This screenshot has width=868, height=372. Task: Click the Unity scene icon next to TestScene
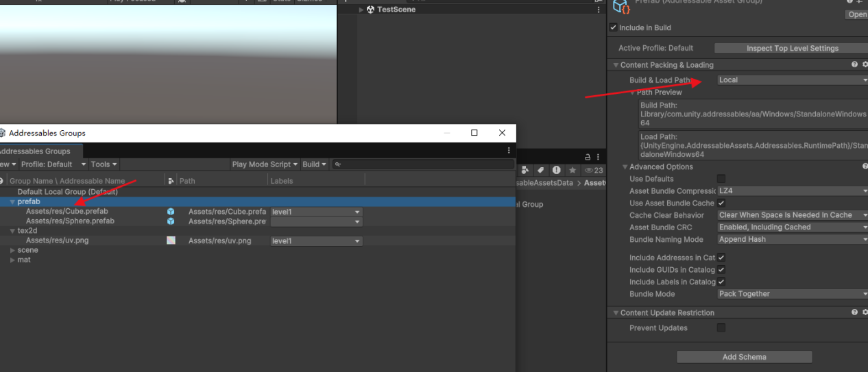pos(371,10)
